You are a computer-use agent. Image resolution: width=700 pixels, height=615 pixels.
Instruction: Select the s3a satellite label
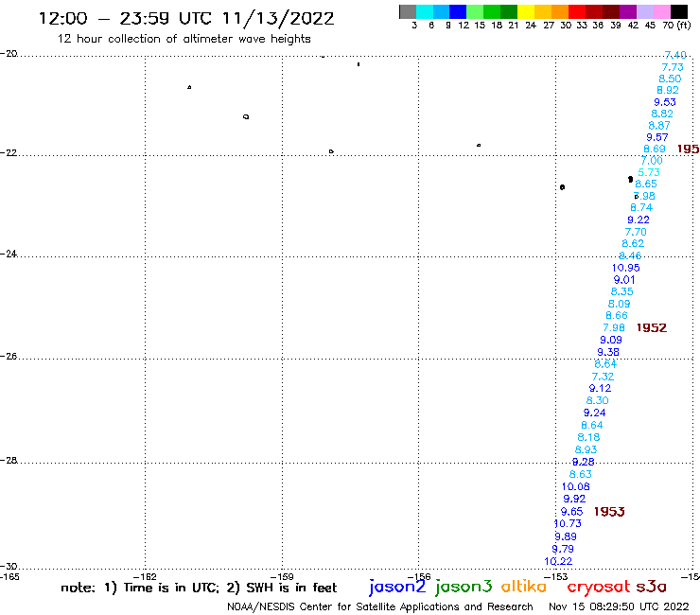coord(651,587)
